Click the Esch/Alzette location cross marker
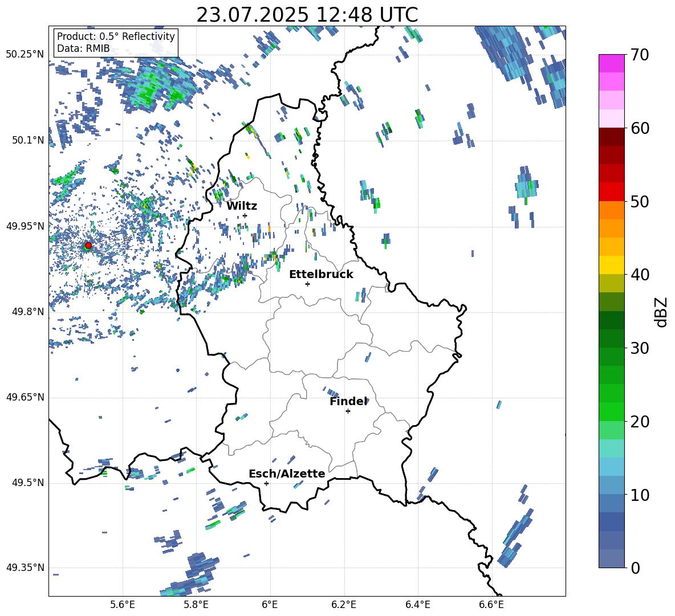 (x=266, y=483)
